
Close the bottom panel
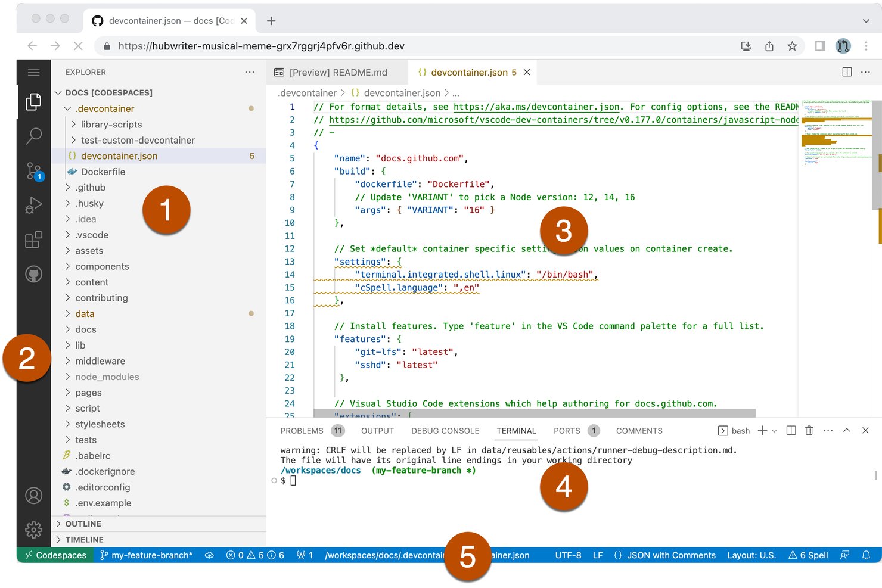(x=865, y=431)
